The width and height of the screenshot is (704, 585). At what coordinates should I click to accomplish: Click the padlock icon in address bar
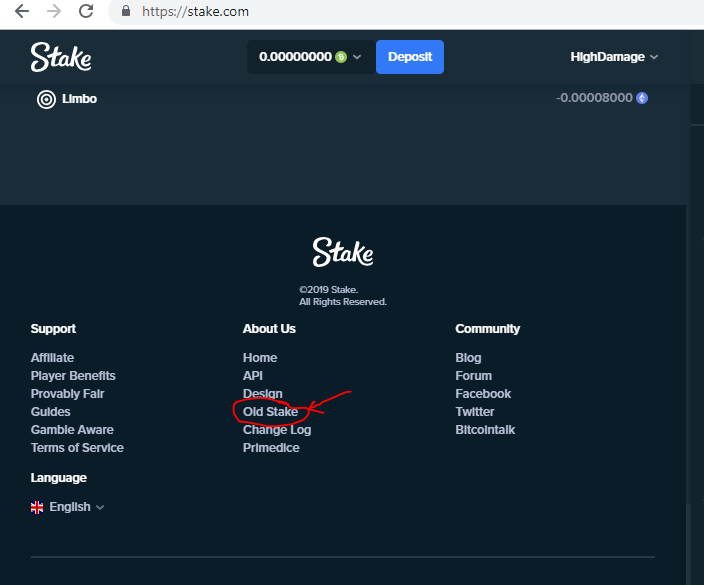click(126, 11)
